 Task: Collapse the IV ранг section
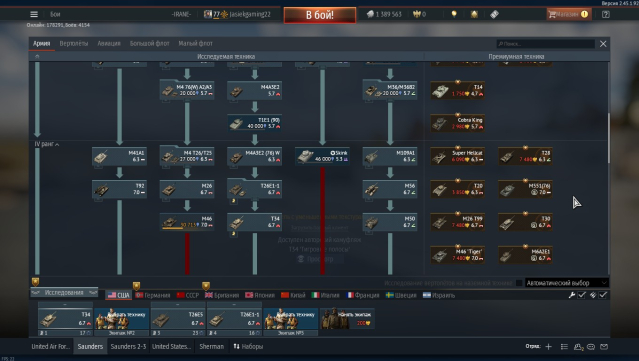(46, 144)
